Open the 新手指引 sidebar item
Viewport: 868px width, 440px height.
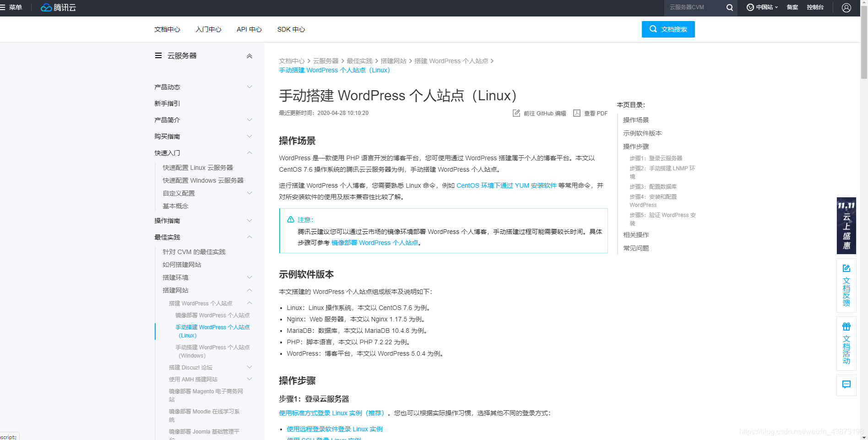167,103
